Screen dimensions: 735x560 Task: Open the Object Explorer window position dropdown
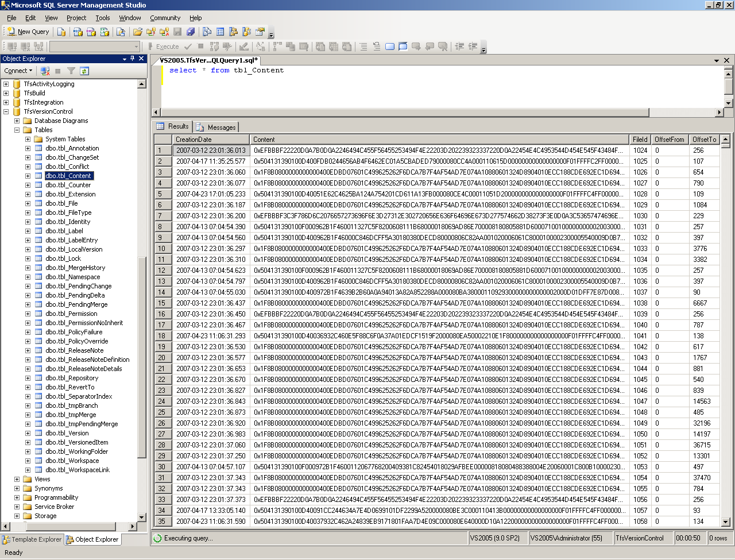pyautogui.click(x=125, y=59)
